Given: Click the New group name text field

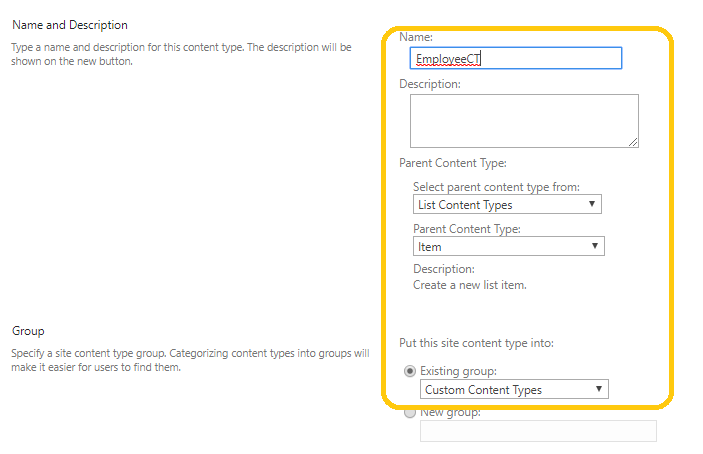Looking at the screenshot, I should click(x=538, y=431).
